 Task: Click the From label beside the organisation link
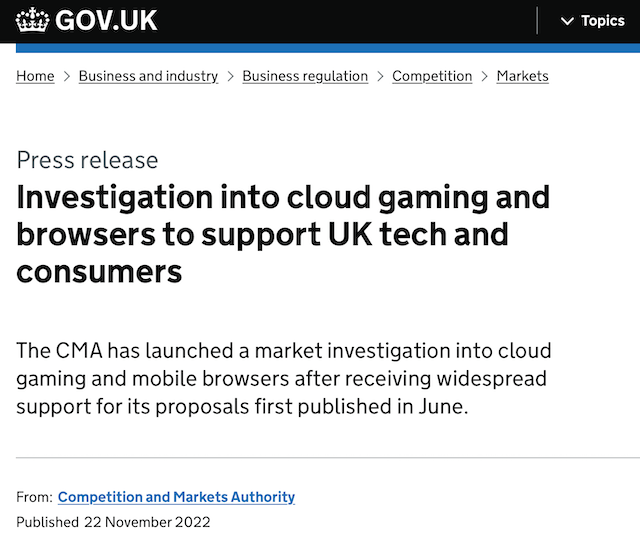coord(34,497)
